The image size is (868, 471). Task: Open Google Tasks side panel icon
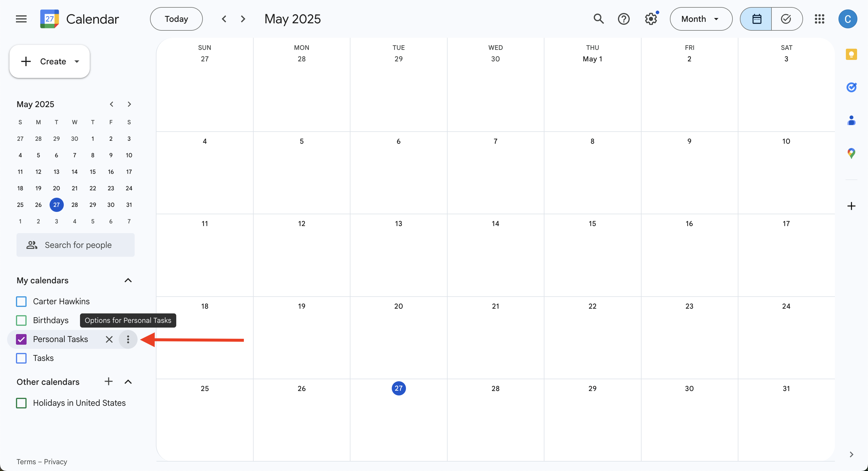(x=851, y=87)
